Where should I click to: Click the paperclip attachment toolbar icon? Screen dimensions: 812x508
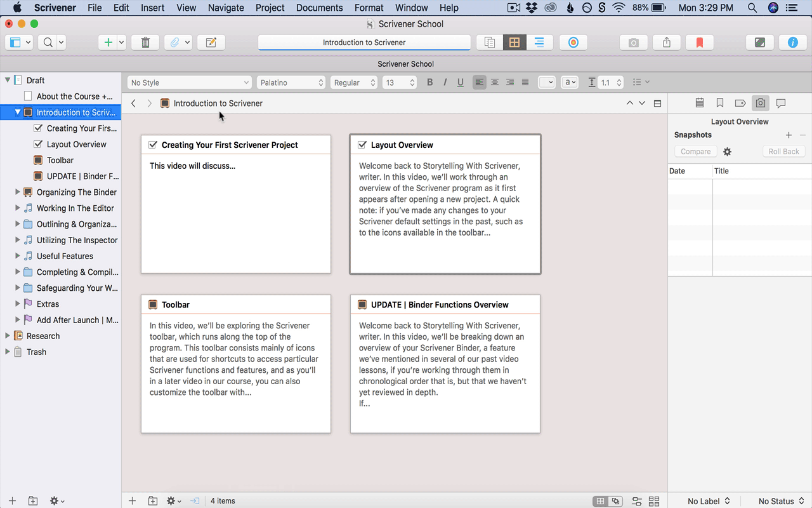[174, 43]
